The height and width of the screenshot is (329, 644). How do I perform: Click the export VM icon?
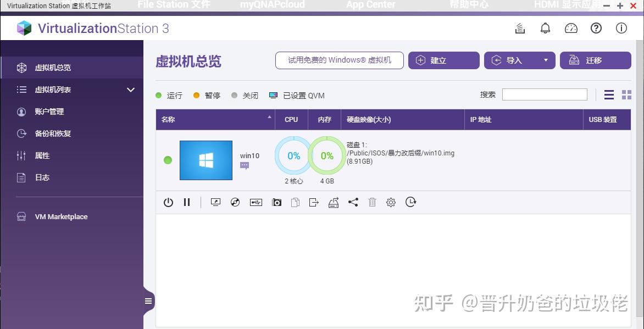point(314,202)
